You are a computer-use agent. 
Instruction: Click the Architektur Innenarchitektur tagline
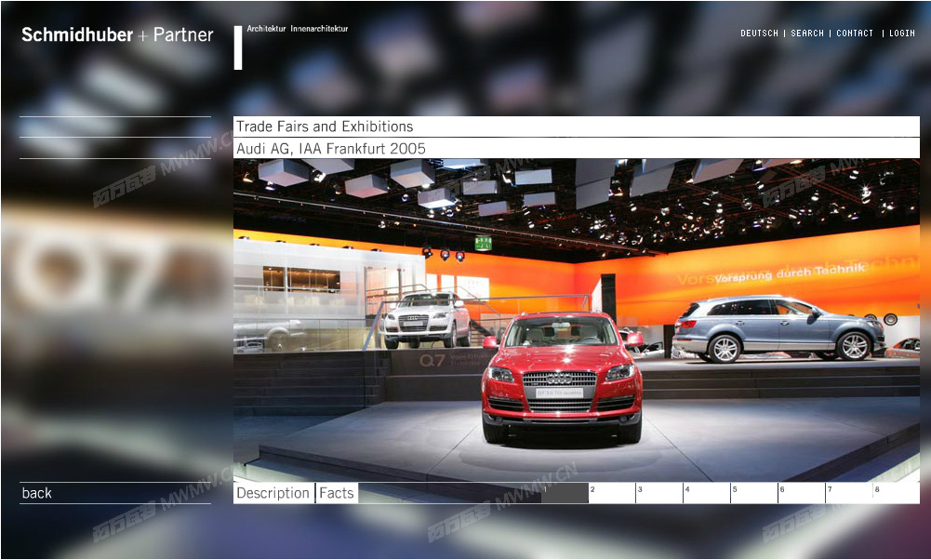pos(298,29)
